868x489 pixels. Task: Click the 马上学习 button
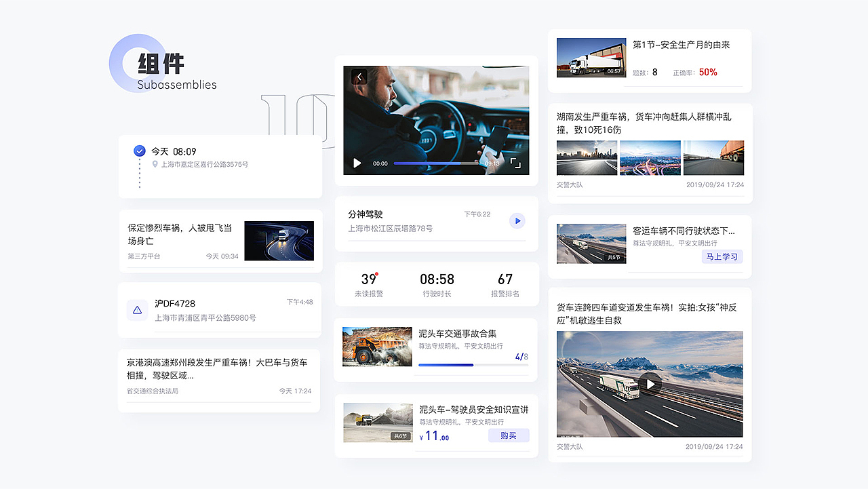pyautogui.click(x=722, y=256)
